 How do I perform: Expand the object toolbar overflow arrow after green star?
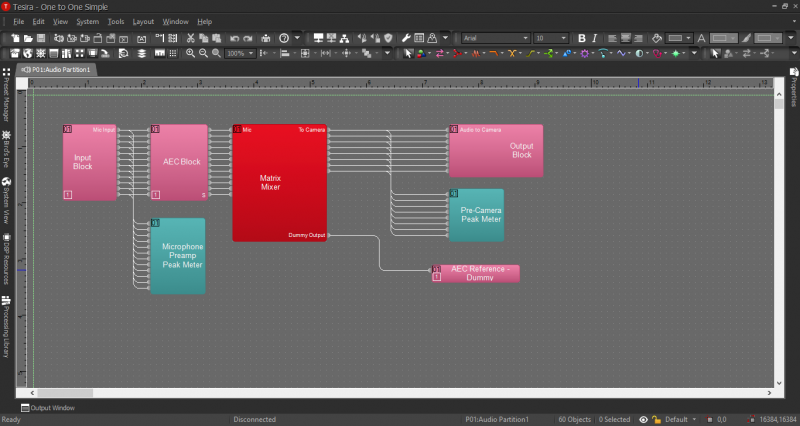(x=694, y=53)
